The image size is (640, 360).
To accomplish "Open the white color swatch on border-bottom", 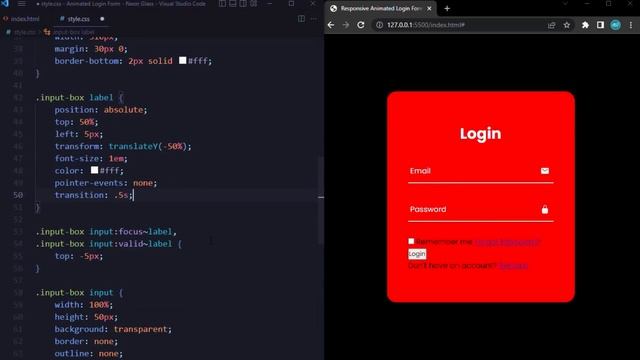I will (x=182, y=60).
